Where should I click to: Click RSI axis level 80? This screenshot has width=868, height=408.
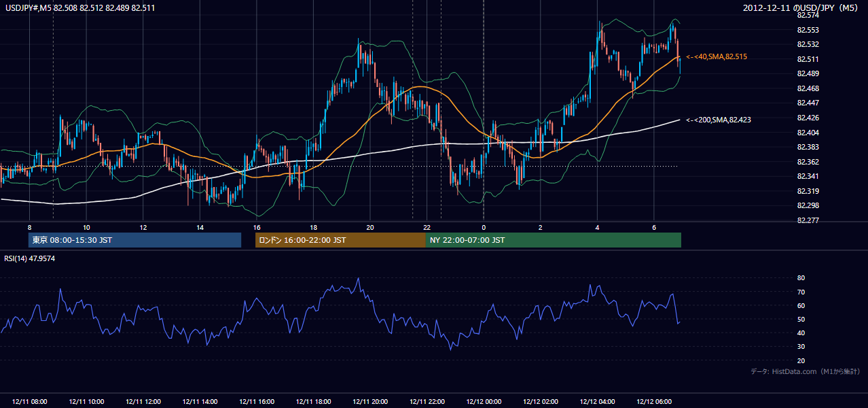tap(801, 278)
